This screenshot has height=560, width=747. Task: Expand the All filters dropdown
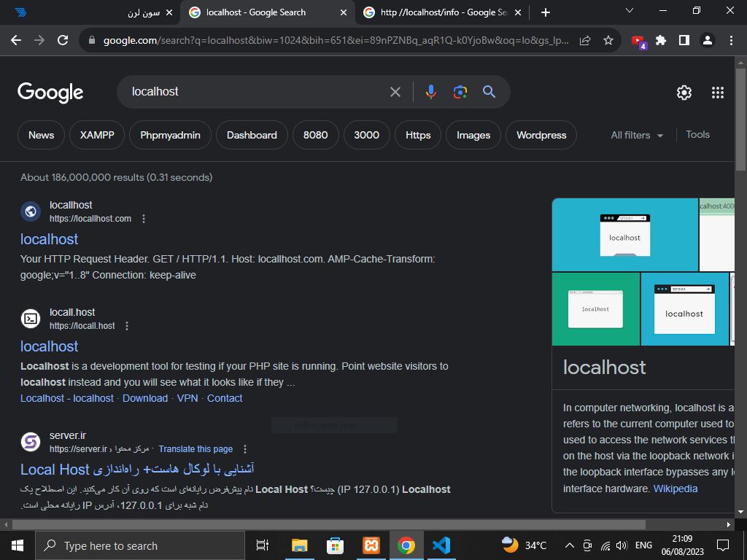pos(637,135)
